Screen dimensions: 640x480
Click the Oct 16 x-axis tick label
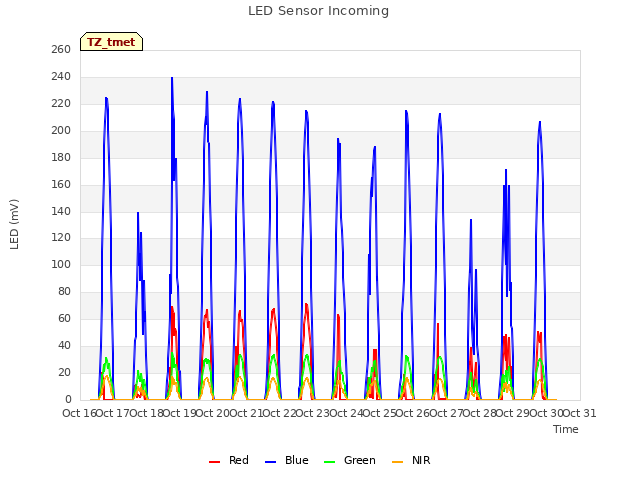[x=80, y=413]
